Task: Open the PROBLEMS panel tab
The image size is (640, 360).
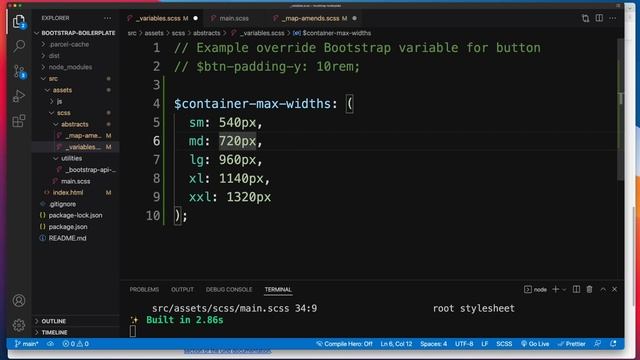Action: click(144, 289)
